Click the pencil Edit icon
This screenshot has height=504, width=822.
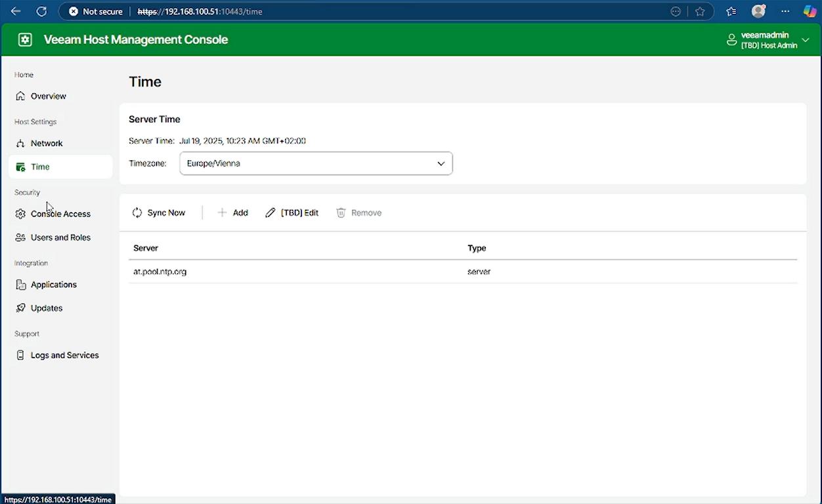pyautogui.click(x=270, y=213)
